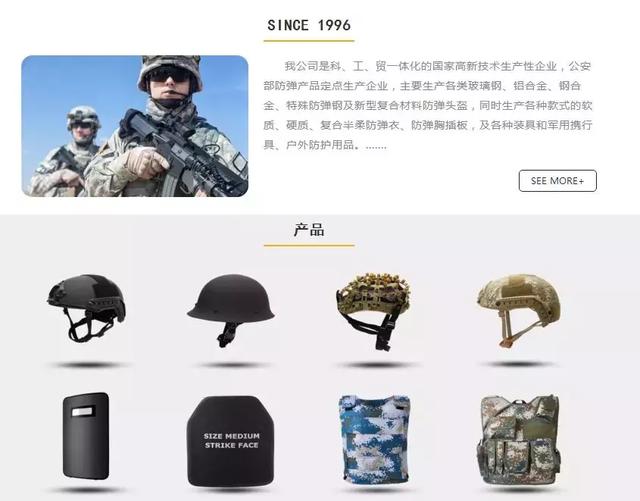Image resolution: width=640 pixels, height=501 pixels.
Task: Open the black tactical FAST helmet product
Action: tap(86, 307)
